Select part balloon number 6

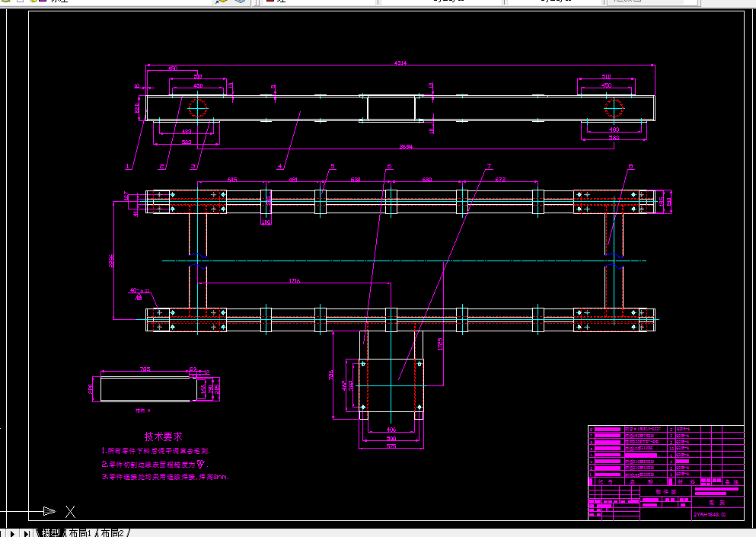[x=389, y=167]
